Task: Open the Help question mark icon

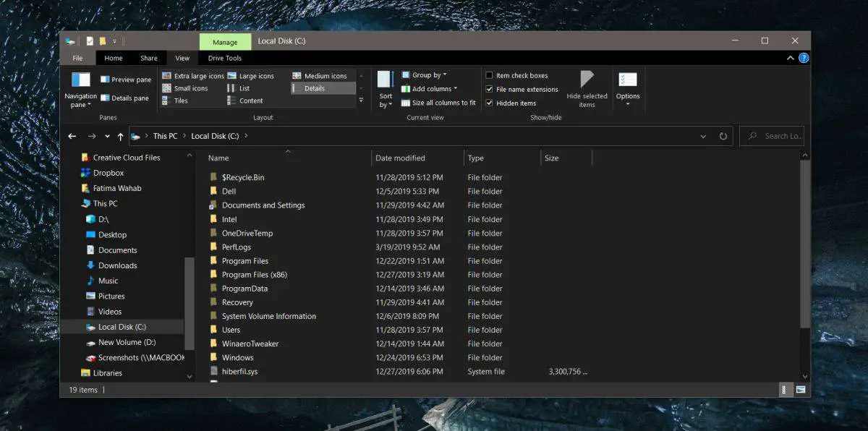Action: click(x=804, y=58)
